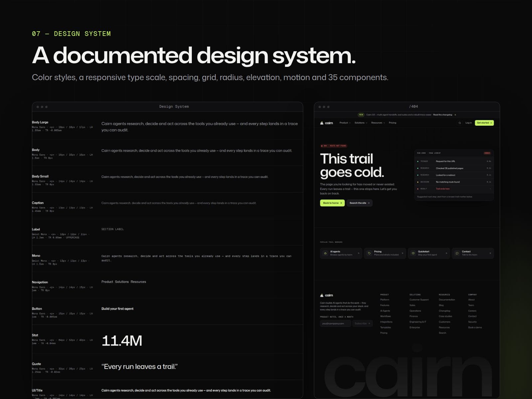This screenshot has width=532, height=399.
Task: Click the Quickstart book icon card
Action: pos(429,253)
